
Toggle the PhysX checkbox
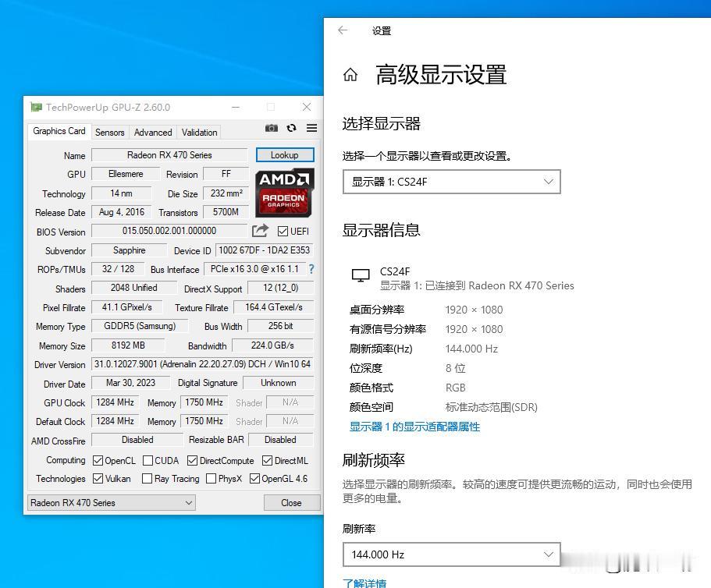click(x=211, y=478)
